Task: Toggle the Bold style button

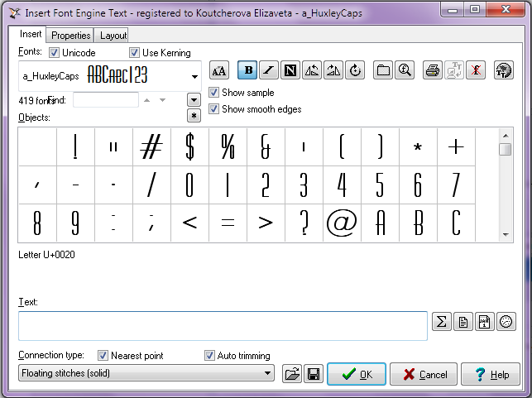Action: (247, 70)
